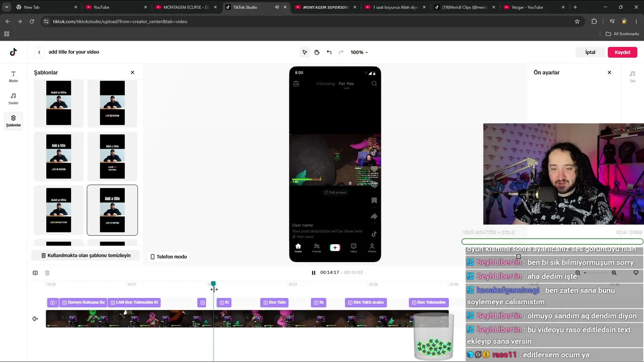
Task: Click the İptal button
Action: (590, 52)
